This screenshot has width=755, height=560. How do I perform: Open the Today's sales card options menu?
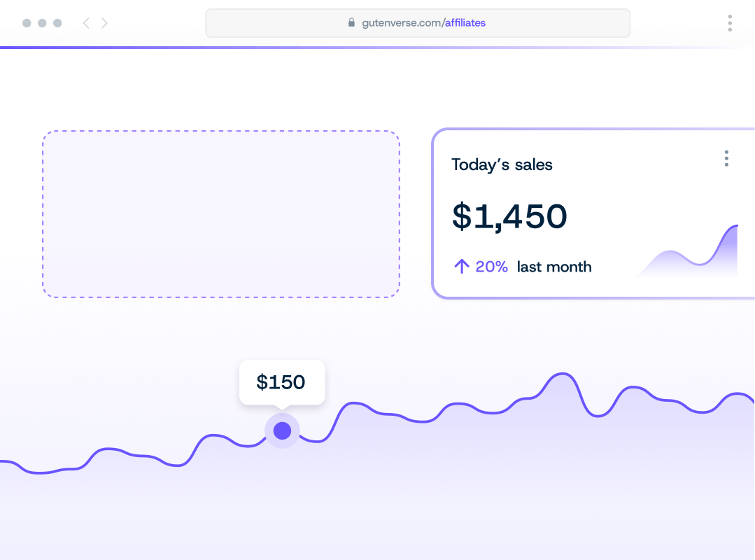(x=726, y=159)
